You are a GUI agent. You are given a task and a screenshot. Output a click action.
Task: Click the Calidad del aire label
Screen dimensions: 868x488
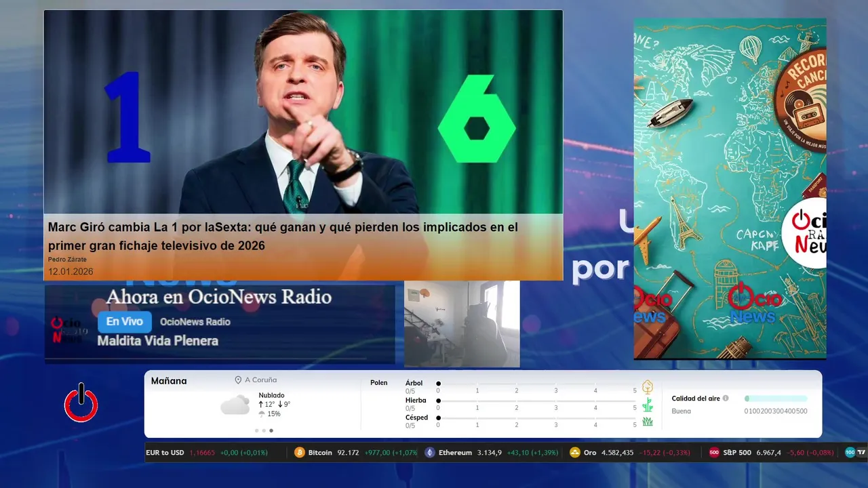[696, 399]
